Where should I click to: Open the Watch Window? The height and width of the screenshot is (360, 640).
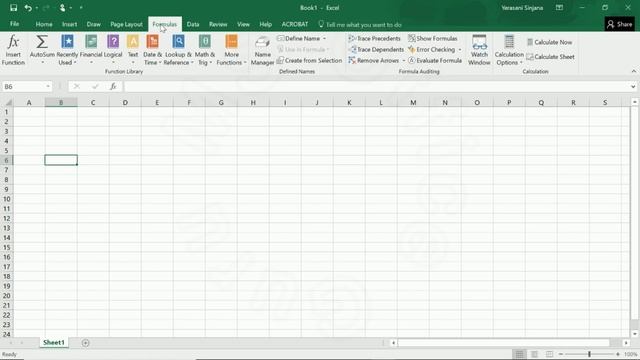[479, 50]
